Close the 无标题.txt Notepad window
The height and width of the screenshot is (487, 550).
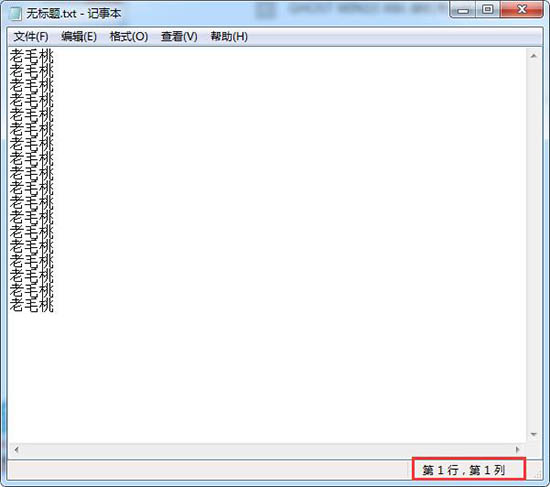522,10
